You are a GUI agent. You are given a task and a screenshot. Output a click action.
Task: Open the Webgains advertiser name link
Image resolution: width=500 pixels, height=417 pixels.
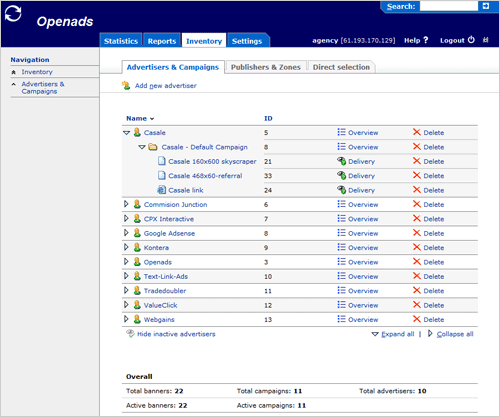point(159,319)
